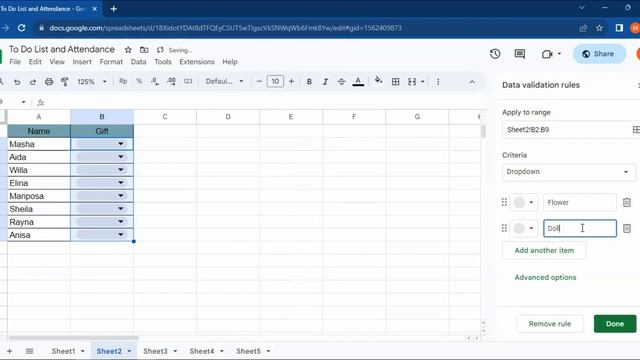
Task: Collapse the toolbar with the up chevron
Action: [472, 82]
